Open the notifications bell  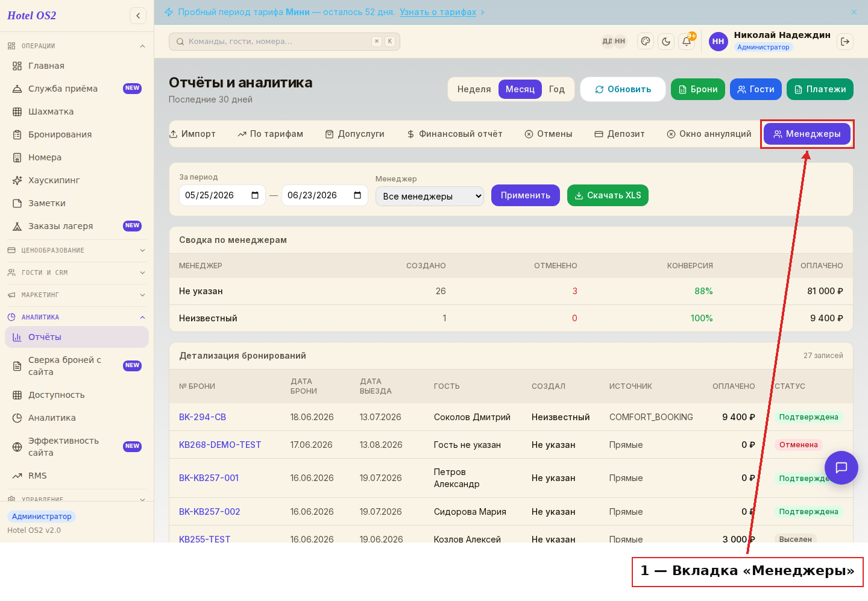(687, 42)
